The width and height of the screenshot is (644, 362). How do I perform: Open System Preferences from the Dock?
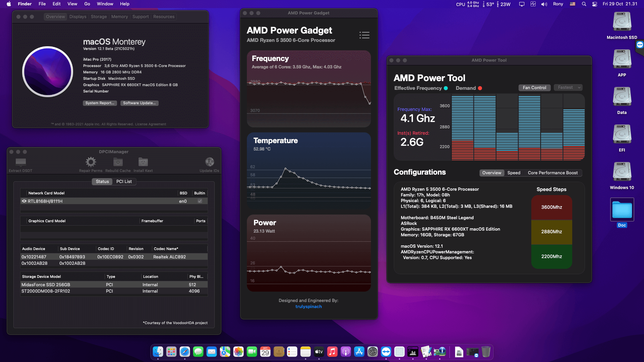pyautogui.click(x=373, y=352)
